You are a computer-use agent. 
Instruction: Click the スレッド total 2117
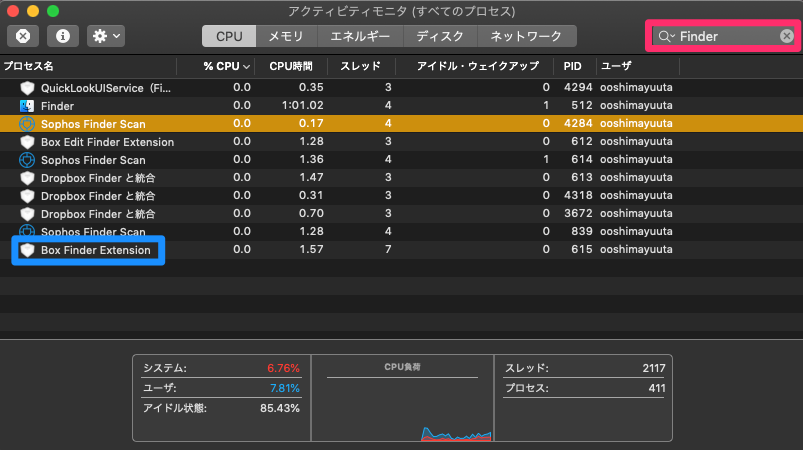pos(654,368)
